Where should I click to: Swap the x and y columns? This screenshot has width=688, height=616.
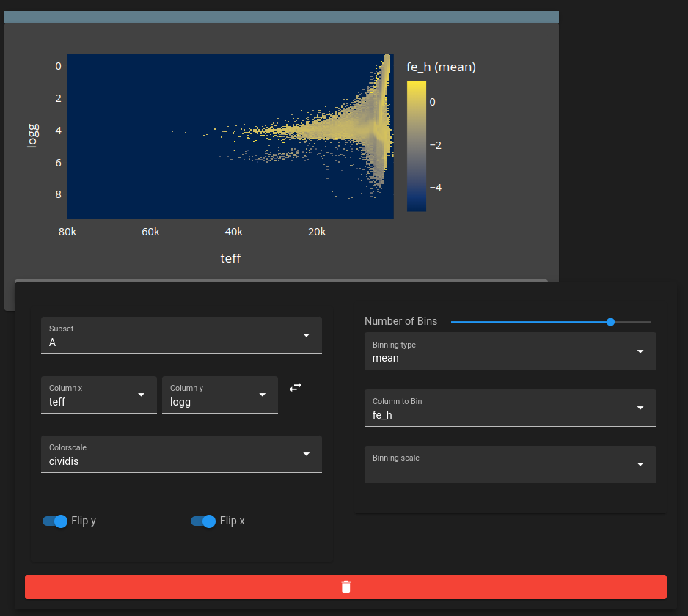tap(296, 387)
